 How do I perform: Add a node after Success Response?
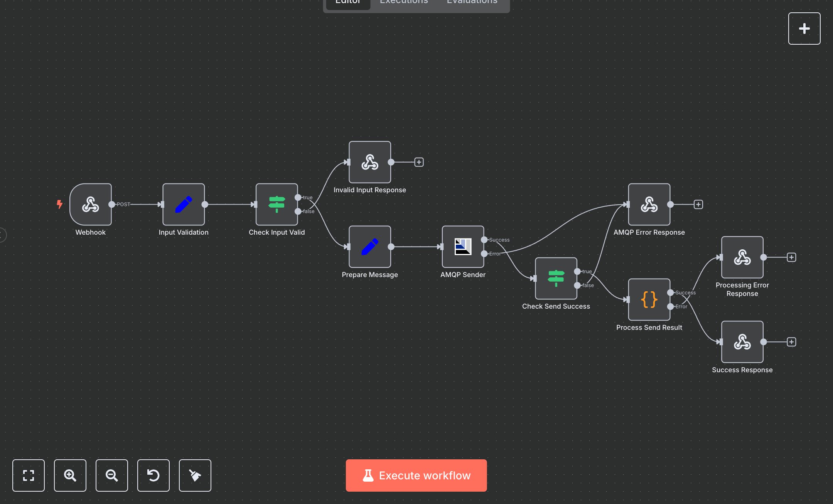coord(791,341)
